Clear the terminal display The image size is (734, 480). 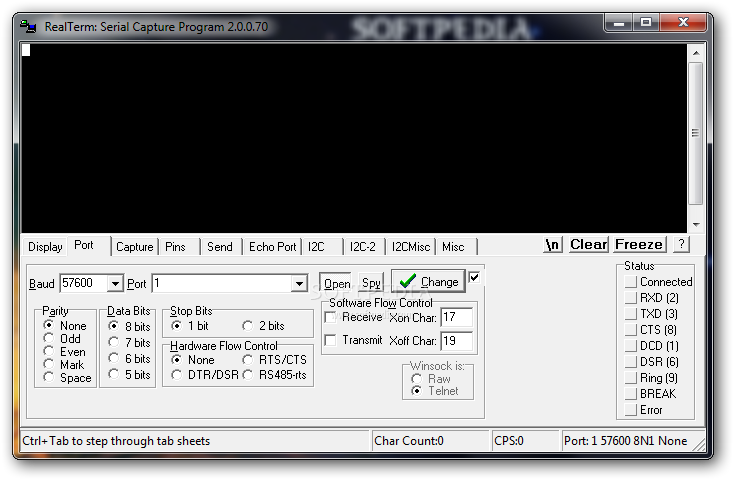click(x=588, y=244)
